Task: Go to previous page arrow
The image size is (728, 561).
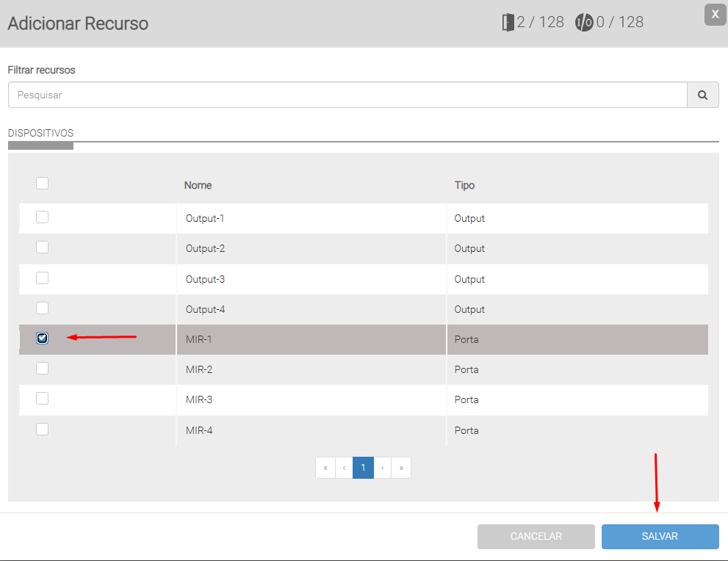Action: tap(344, 468)
